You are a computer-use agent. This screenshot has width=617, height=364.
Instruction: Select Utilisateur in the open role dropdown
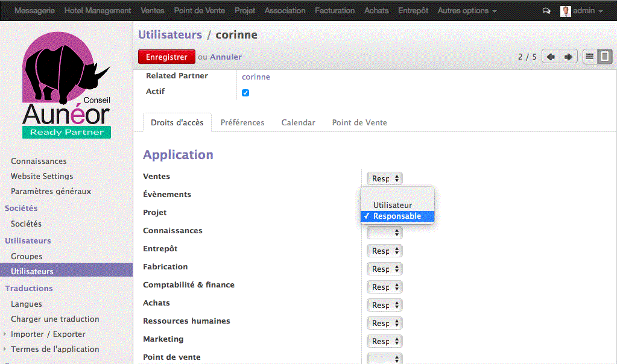[x=391, y=205]
